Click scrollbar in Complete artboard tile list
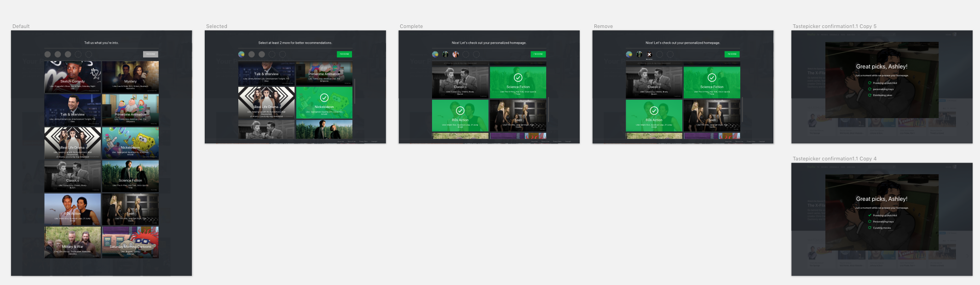This screenshot has width=980, height=285. coord(548,109)
